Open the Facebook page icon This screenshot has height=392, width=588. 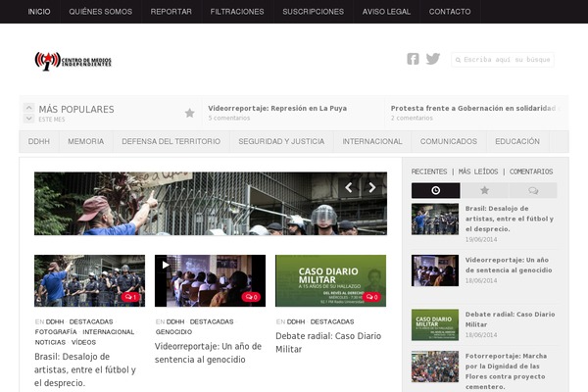tap(413, 59)
